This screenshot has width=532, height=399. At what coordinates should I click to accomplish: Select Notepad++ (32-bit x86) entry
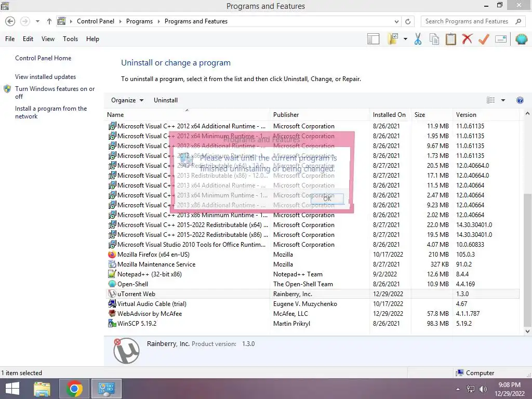pos(312,274)
